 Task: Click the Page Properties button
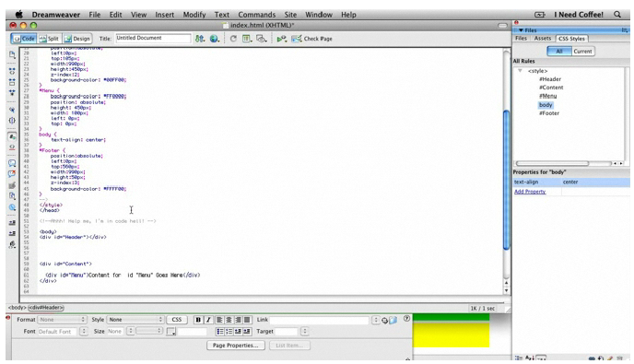[236, 346]
